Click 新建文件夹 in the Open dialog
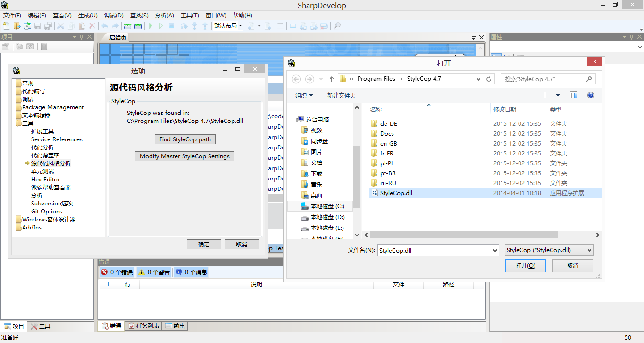Viewport: 644px width, 343px height. tap(342, 95)
